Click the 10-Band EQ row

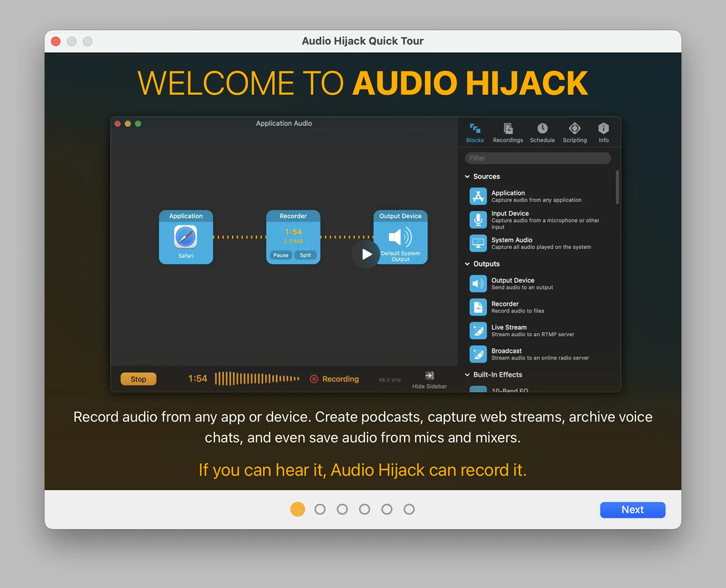[x=538, y=390]
